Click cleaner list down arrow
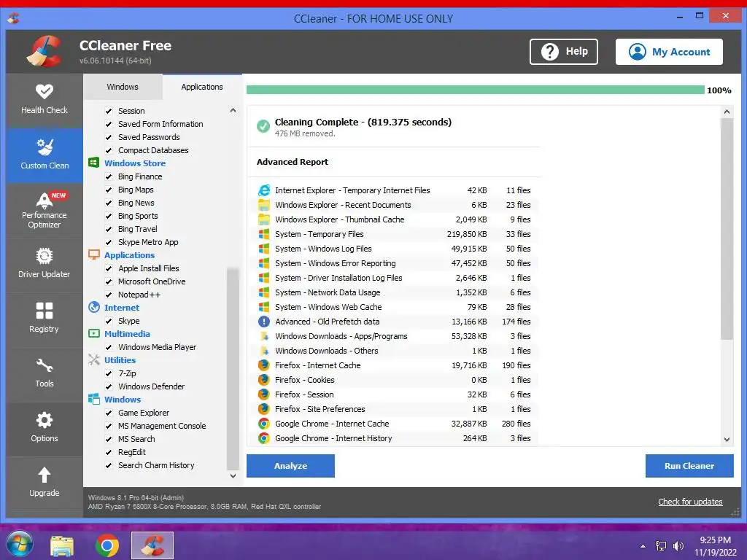Screen dimensions: 747x560 pos(233,475)
